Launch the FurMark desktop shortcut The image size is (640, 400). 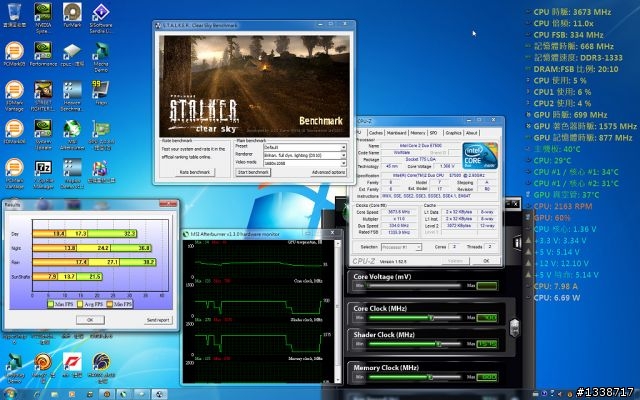coord(72,15)
